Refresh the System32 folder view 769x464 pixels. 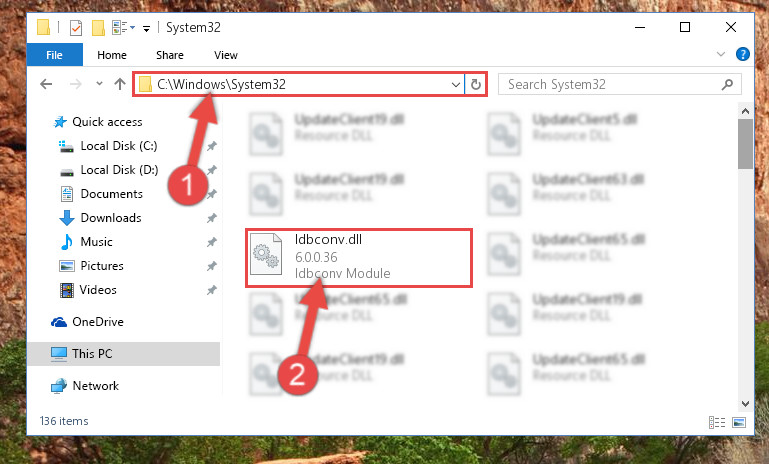click(x=475, y=84)
